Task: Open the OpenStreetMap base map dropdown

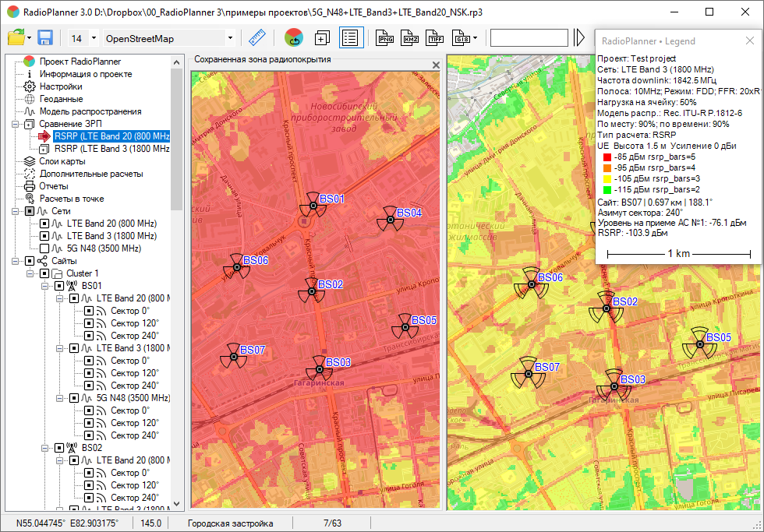Action: pyautogui.click(x=231, y=38)
